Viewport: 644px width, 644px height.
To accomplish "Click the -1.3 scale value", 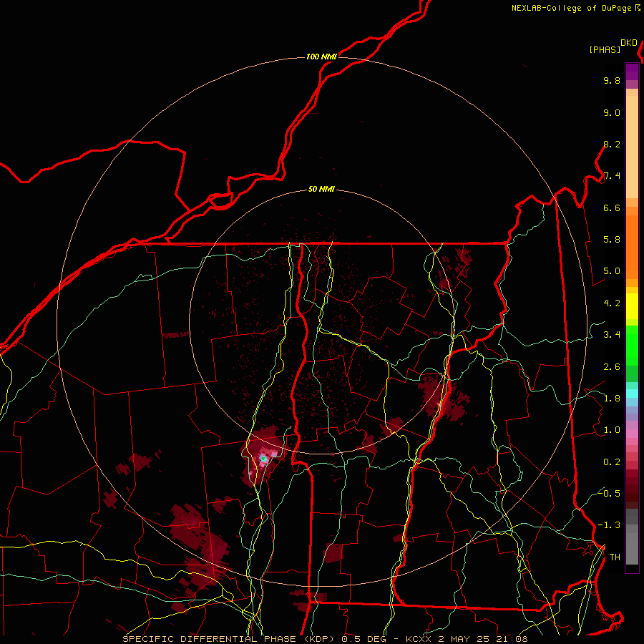I will tap(609, 526).
